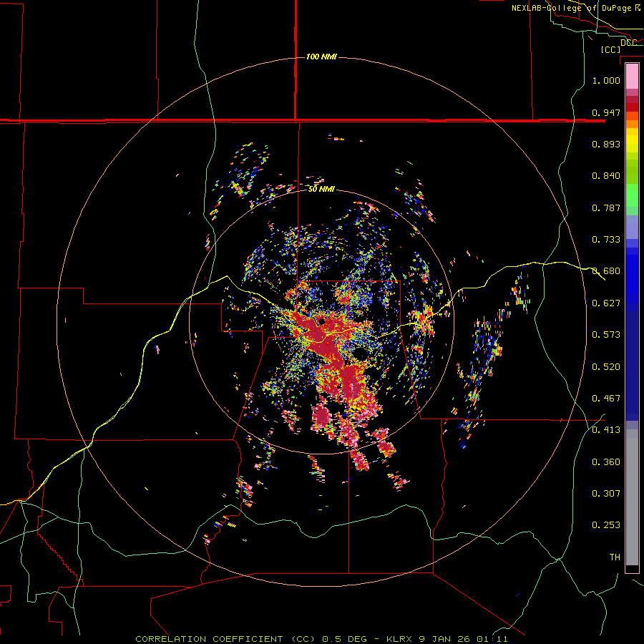Click the 100 NMI range ring label
644x644 pixels.
coord(321,57)
